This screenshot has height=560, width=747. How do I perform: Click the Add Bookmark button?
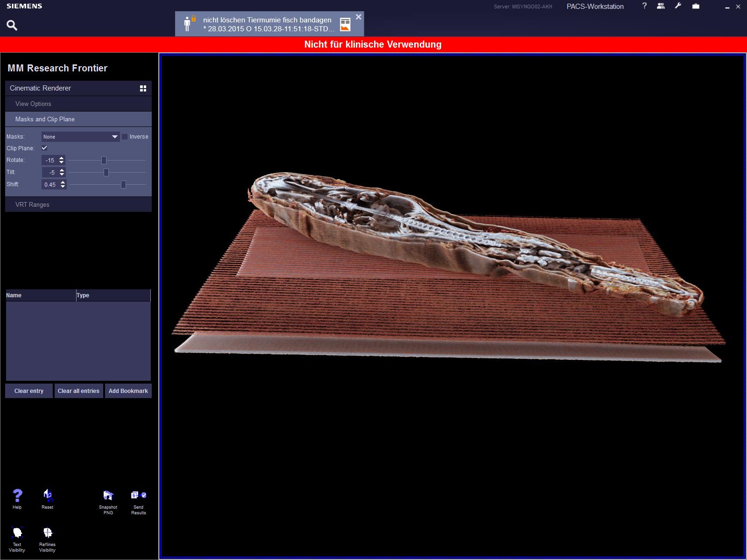tap(128, 391)
